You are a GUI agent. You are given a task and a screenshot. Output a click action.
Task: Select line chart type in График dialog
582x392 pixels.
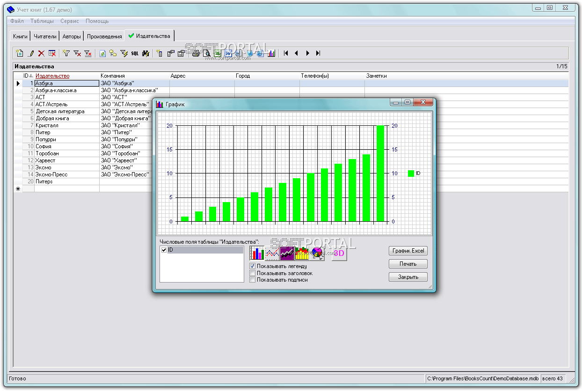[x=272, y=253]
